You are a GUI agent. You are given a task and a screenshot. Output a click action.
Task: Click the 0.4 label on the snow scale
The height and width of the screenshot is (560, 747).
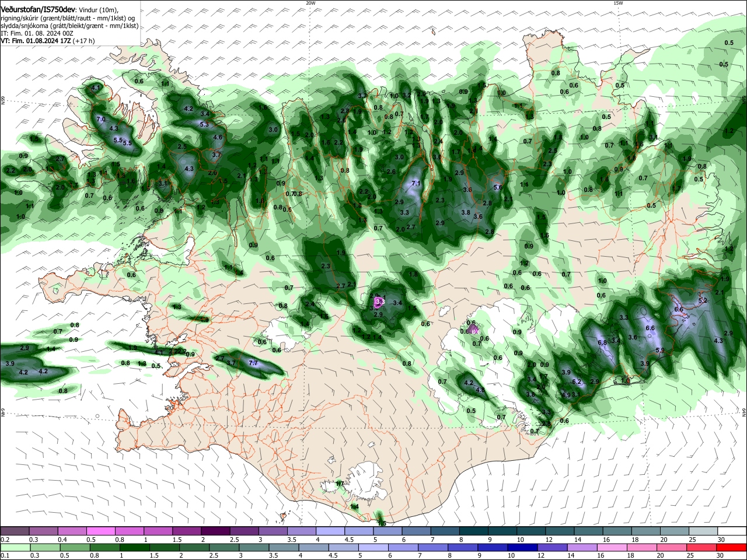62,540
